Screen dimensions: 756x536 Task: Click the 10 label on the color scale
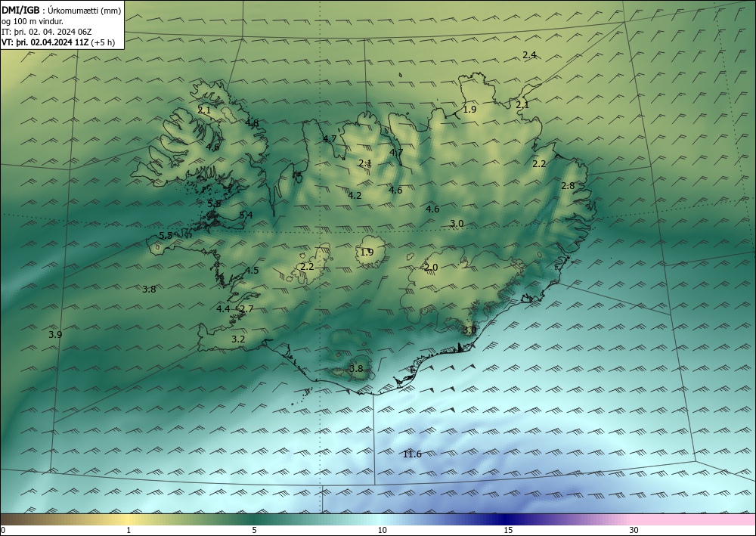(382, 531)
